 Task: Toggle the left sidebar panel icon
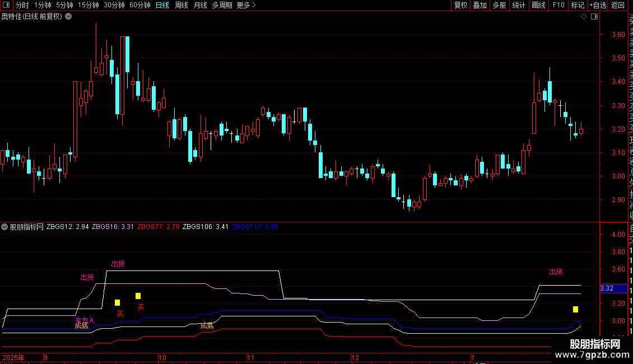[6, 5]
